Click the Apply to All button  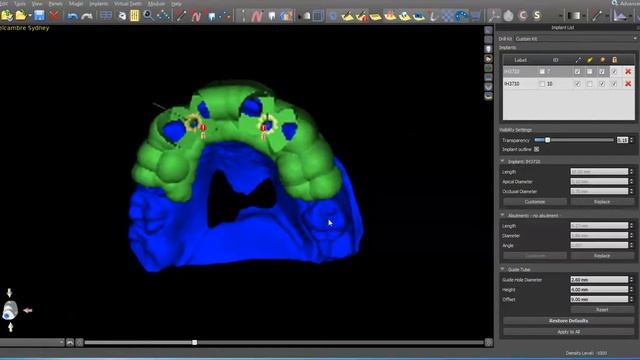569,332
